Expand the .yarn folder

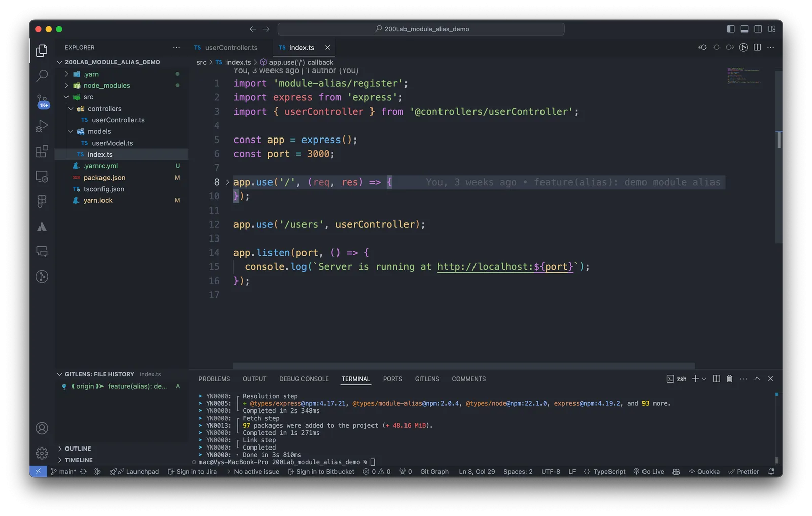coord(66,74)
